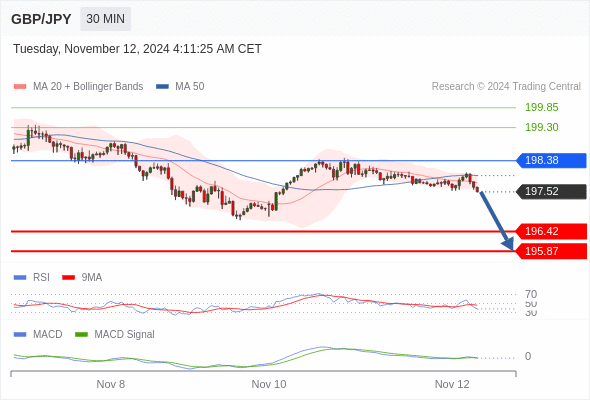Click the 199.85 resistance label
This screenshot has height=400, width=590.
pyautogui.click(x=542, y=107)
